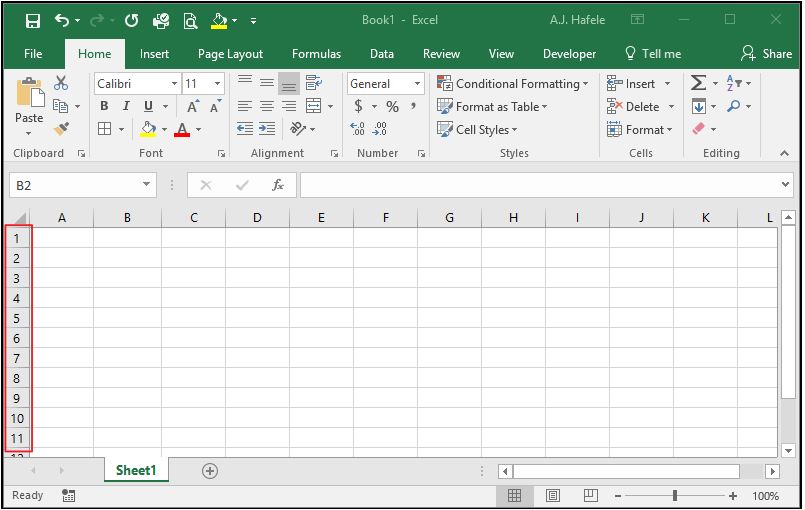Switch to the Insert tab
805x510 pixels.
(154, 54)
